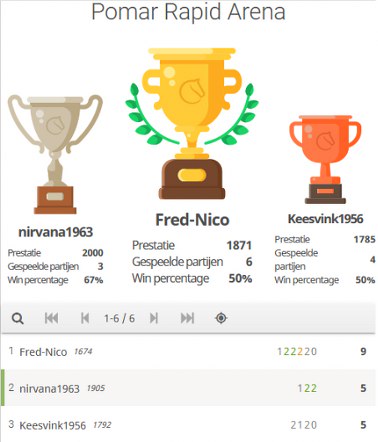Image resolution: width=378 pixels, height=442 pixels.
Task: Go to next standings page
Action: (x=154, y=318)
